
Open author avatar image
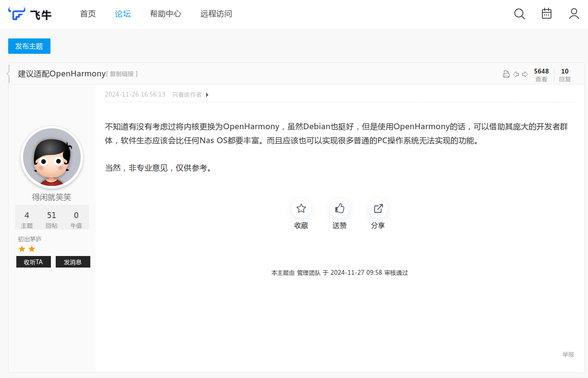[52, 157]
